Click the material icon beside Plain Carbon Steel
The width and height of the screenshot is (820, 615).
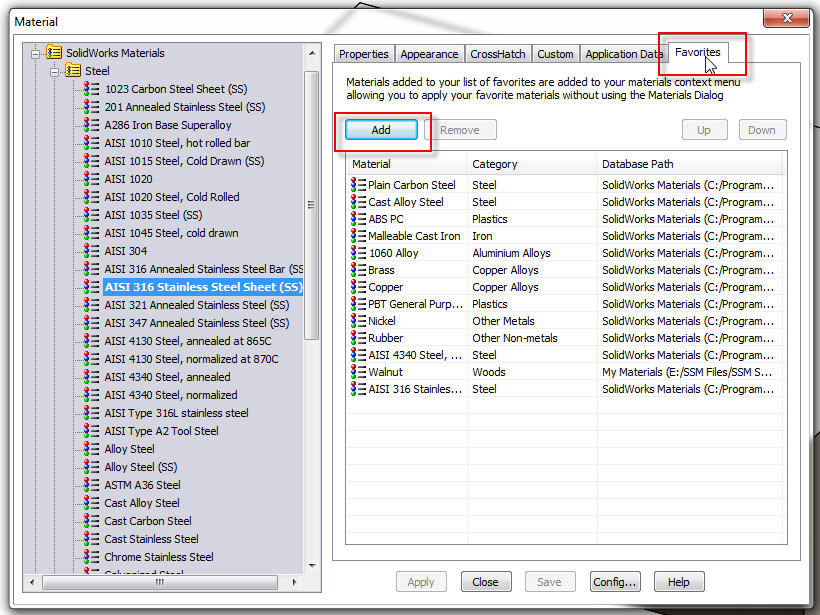point(358,185)
